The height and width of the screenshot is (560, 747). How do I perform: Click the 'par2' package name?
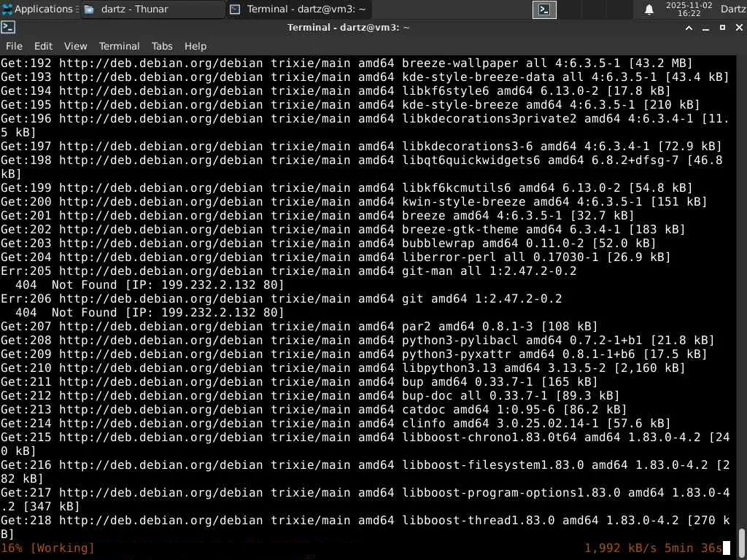[x=417, y=326]
